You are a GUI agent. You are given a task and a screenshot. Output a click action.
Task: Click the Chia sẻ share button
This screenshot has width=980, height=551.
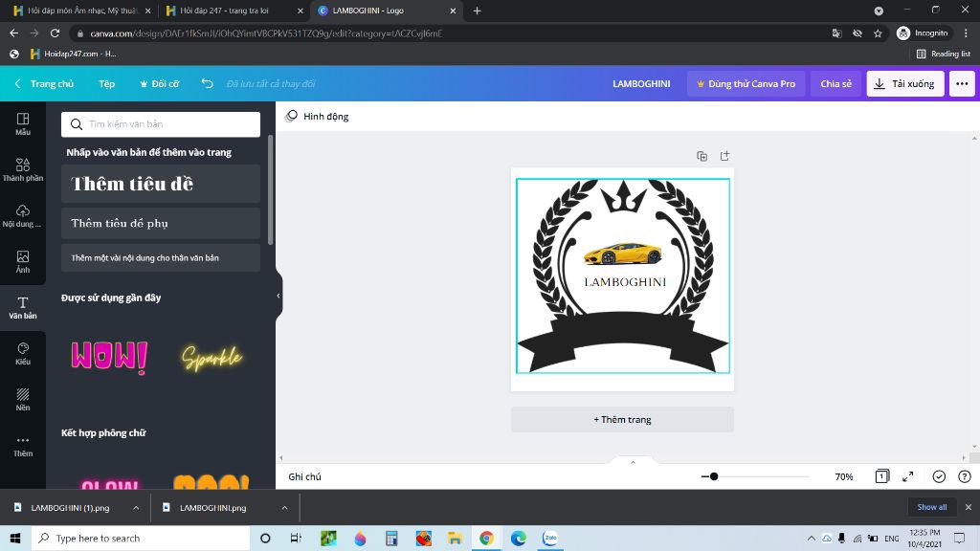coord(835,84)
